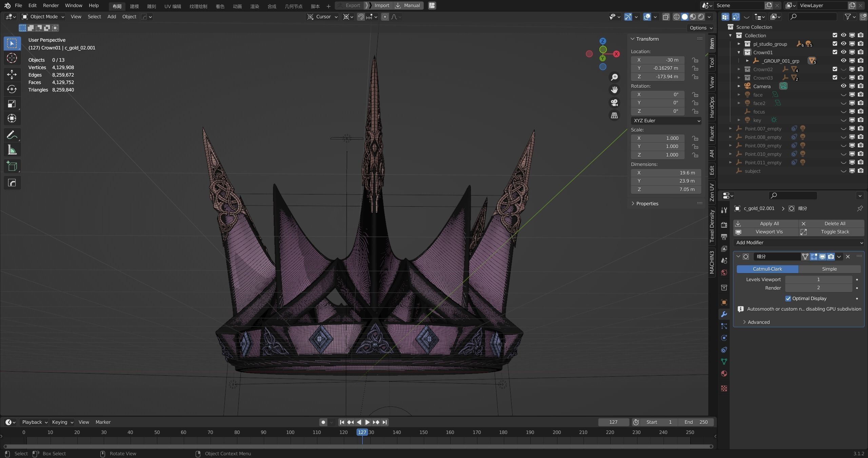
Task: Open the HardOps sidebar tab
Action: pos(712,107)
